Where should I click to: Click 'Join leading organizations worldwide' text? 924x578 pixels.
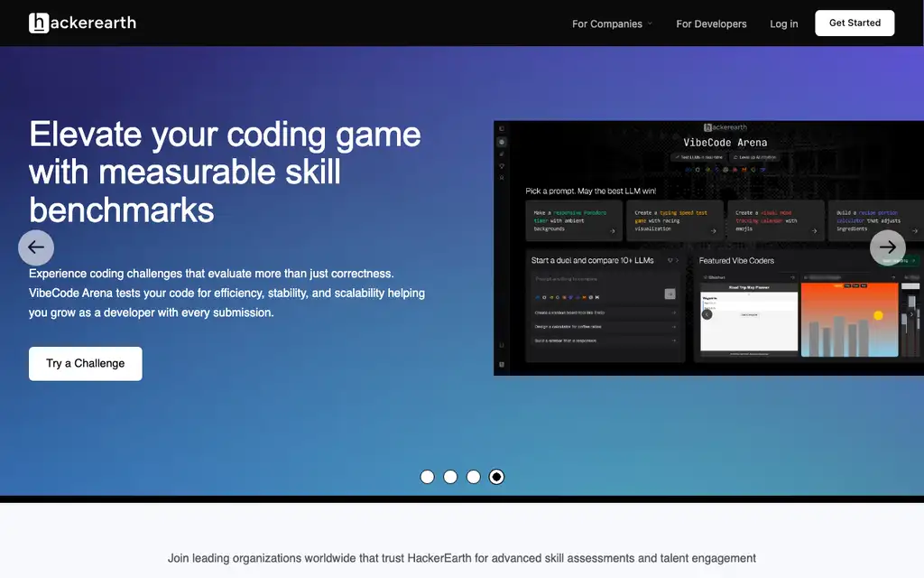tap(461, 558)
